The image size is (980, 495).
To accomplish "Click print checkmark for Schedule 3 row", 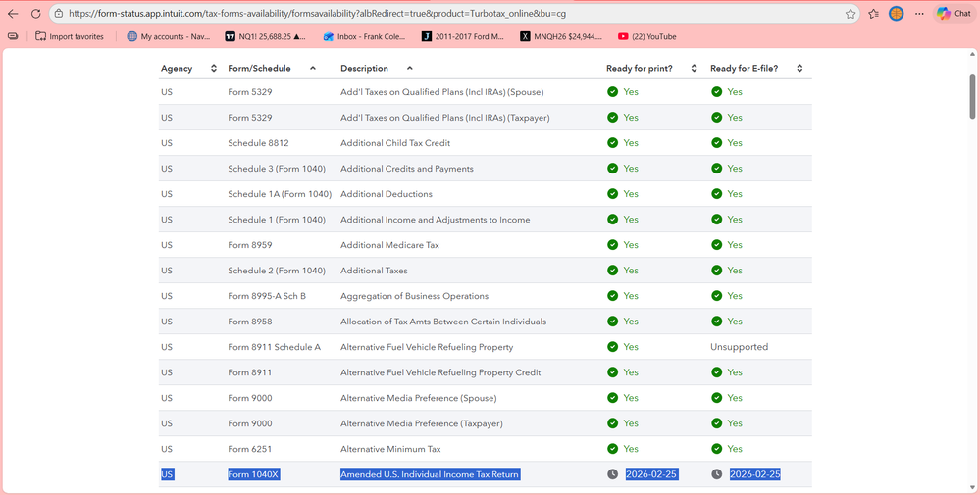I will point(612,168).
